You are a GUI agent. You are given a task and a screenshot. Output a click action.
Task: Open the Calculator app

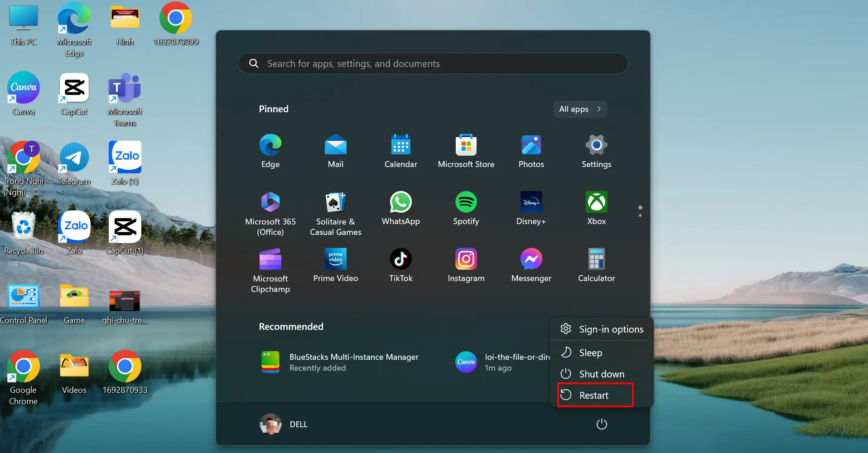point(597,265)
